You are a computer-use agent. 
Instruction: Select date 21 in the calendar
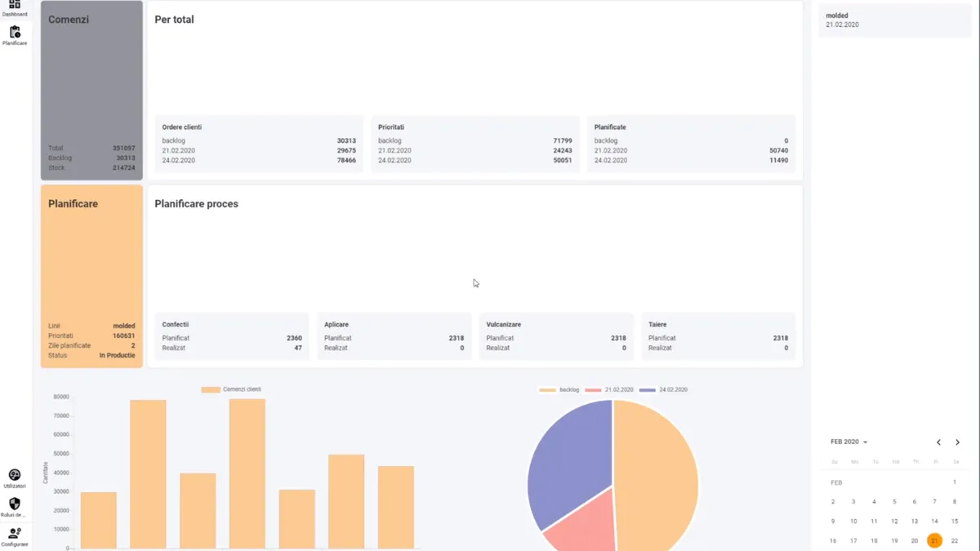(x=934, y=540)
